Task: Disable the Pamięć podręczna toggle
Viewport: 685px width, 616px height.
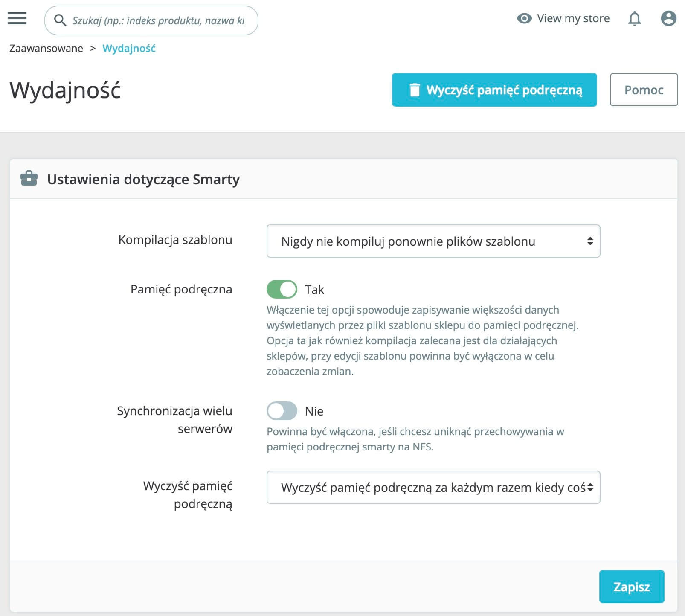Action: pos(282,289)
